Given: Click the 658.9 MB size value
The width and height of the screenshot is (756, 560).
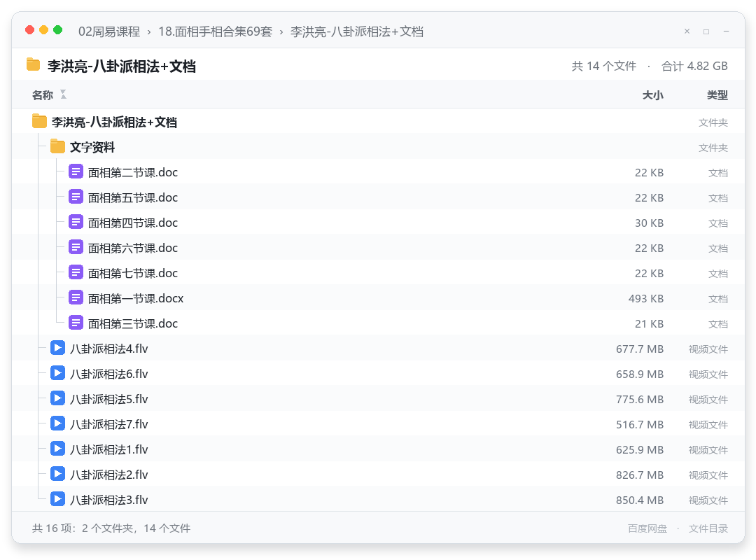Looking at the screenshot, I should (640, 374).
